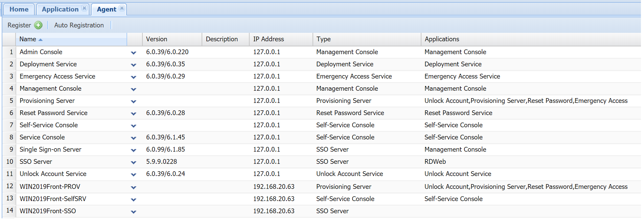Click the Applications column header

pyautogui.click(x=442, y=39)
